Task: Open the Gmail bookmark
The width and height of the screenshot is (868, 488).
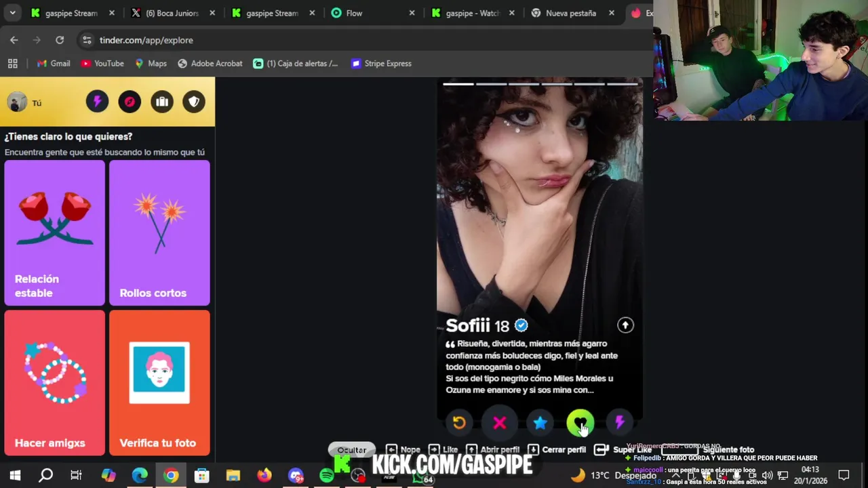Action: pyautogui.click(x=54, y=63)
